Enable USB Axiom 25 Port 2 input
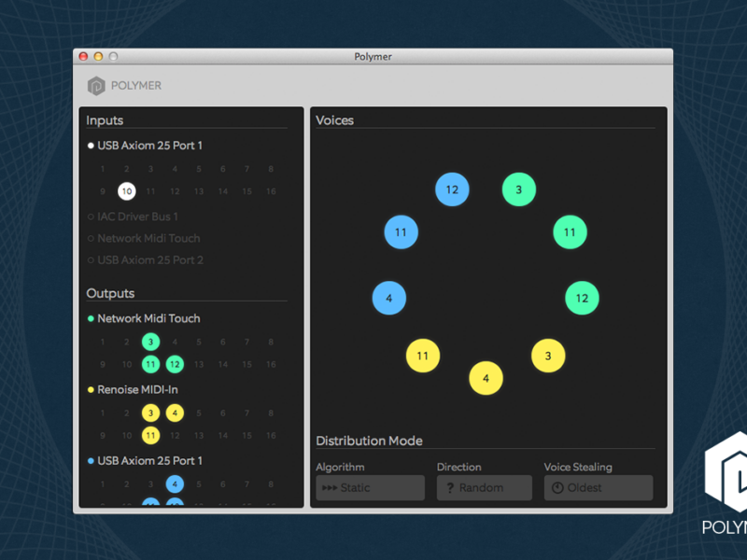 (x=146, y=260)
